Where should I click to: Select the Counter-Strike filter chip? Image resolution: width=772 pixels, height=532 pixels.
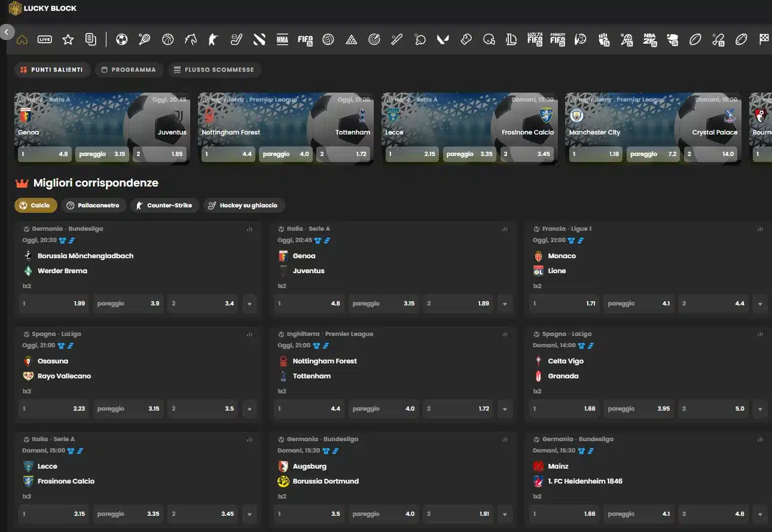[164, 205]
